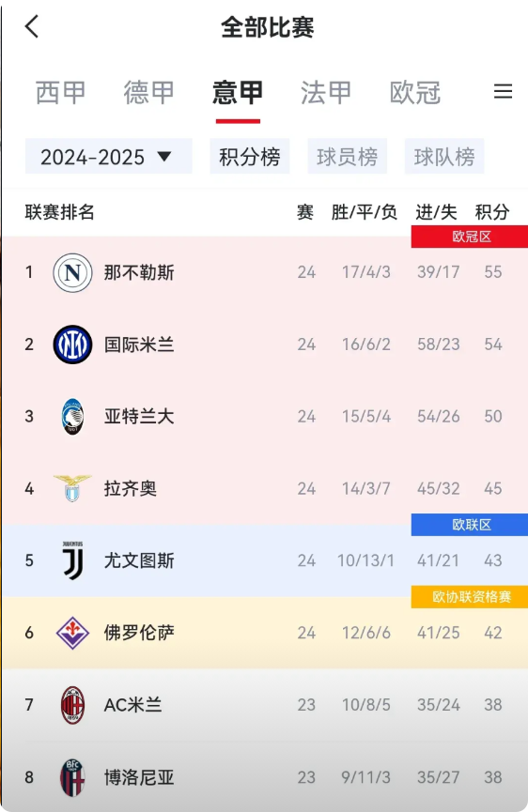Switch to the 法甲 league tab
Image resolution: width=528 pixels, height=812 pixels.
tap(326, 93)
